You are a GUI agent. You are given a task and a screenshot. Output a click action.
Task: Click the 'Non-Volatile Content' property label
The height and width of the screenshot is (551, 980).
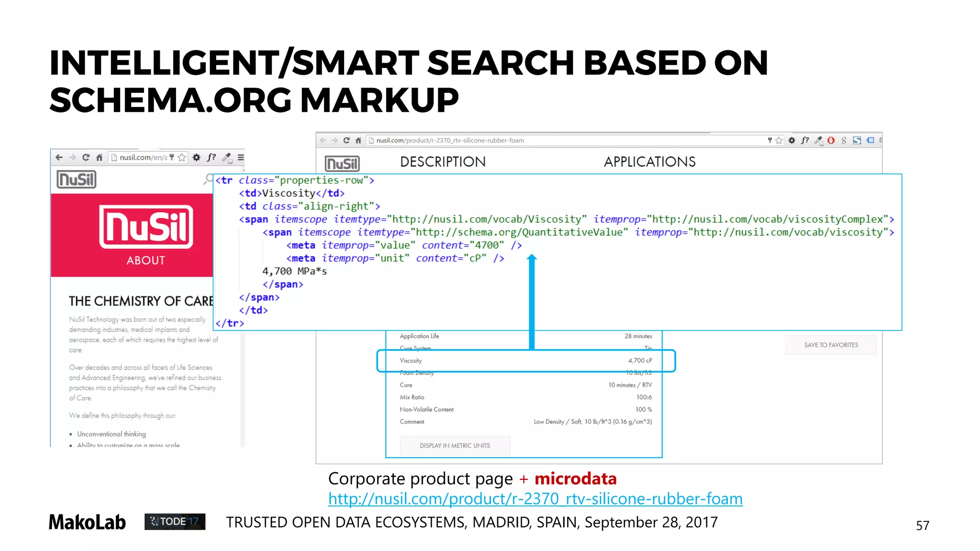pos(427,409)
